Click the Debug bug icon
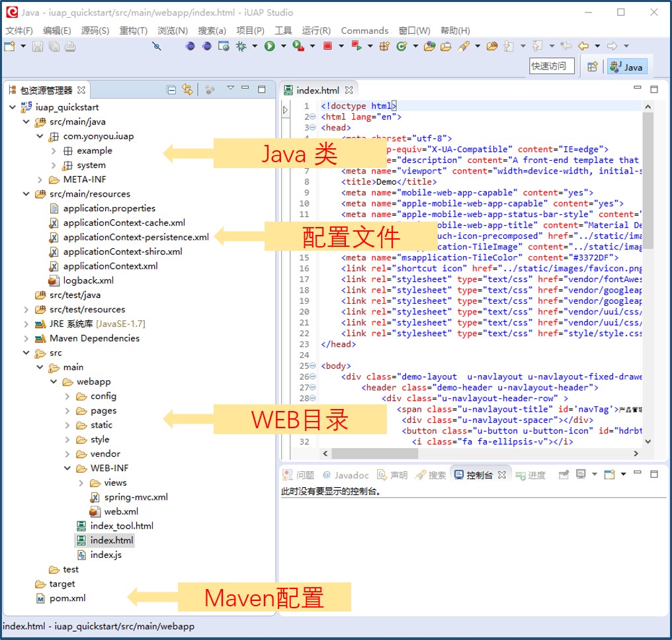Viewport: 672px width, 640px height. pyautogui.click(x=241, y=46)
